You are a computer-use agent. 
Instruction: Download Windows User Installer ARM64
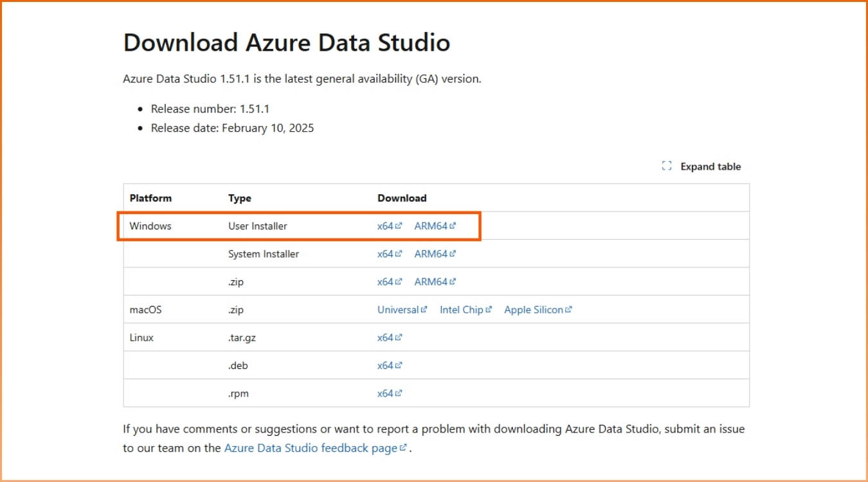click(x=435, y=226)
